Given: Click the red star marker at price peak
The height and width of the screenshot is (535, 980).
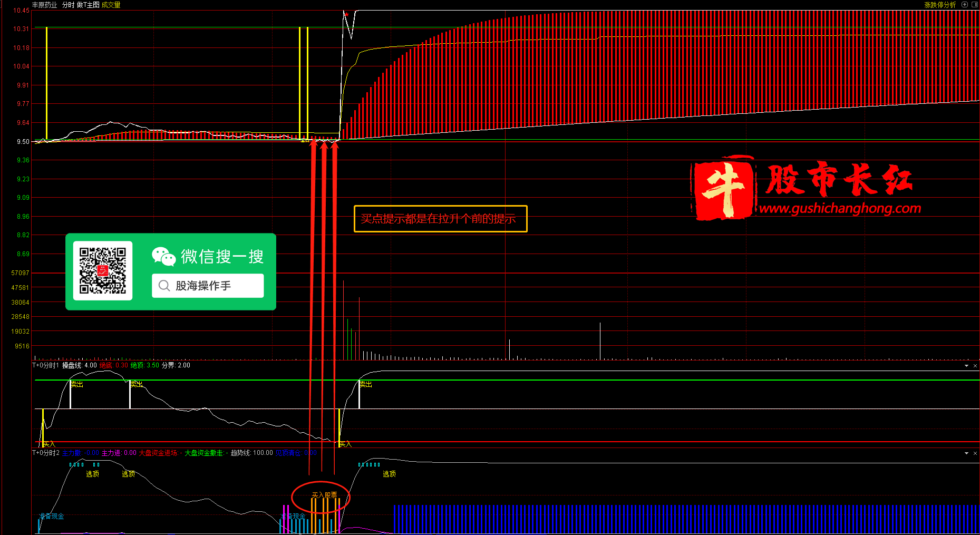Looking at the screenshot, I should (346, 14).
